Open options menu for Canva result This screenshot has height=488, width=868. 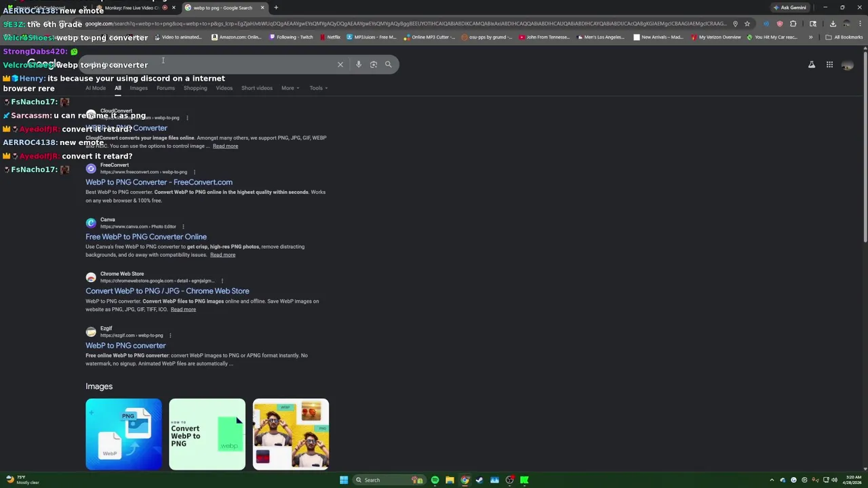[183, 226]
